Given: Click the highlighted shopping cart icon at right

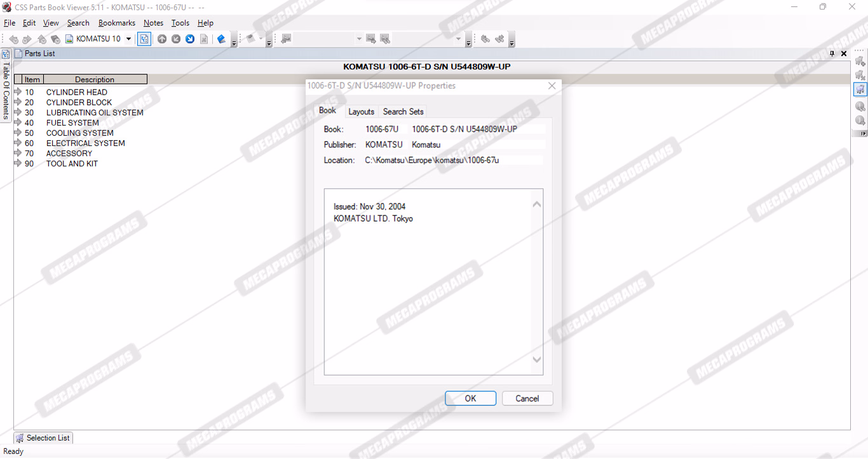Looking at the screenshot, I should click(860, 90).
